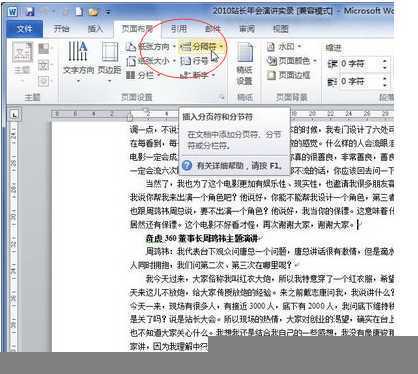Click 页面边框 (Page Borders) button
Screen dimensions: 418x374
pos(289,75)
